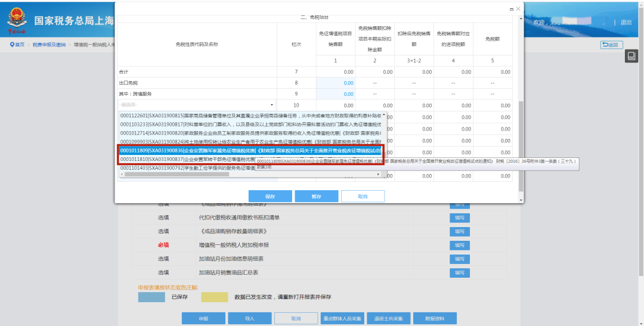
Task: Click the 导入 button at the bottom
Action: pyautogui.click(x=250, y=319)
